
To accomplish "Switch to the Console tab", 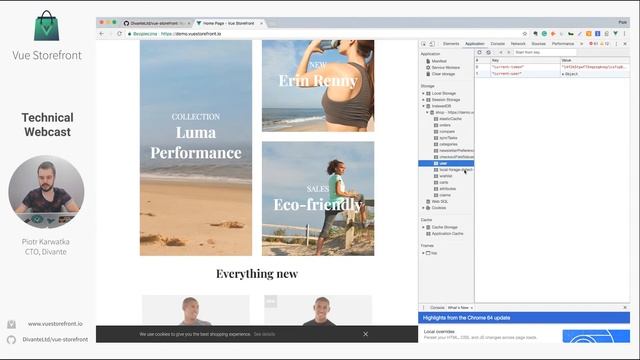I will (x=498, y=44).
